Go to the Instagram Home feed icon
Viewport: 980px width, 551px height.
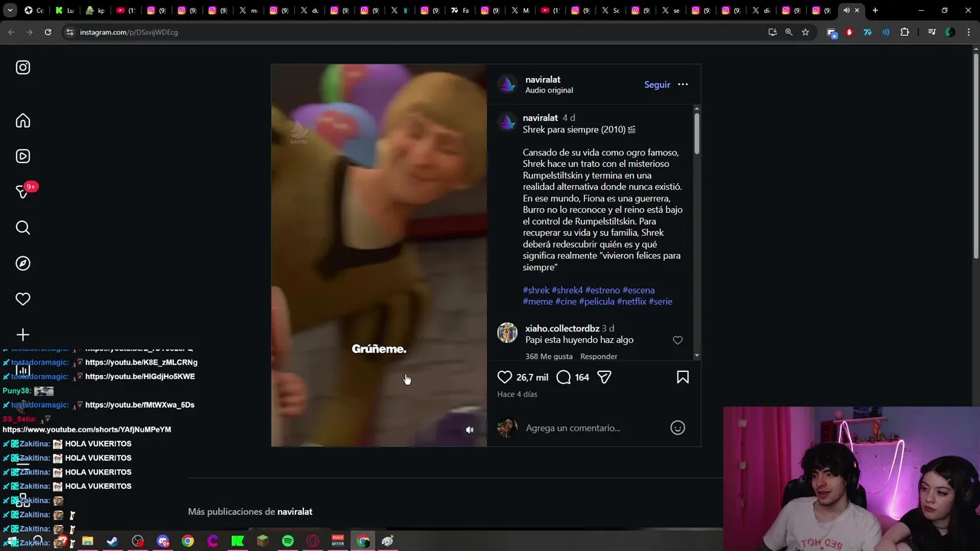(x=23, y=121)
